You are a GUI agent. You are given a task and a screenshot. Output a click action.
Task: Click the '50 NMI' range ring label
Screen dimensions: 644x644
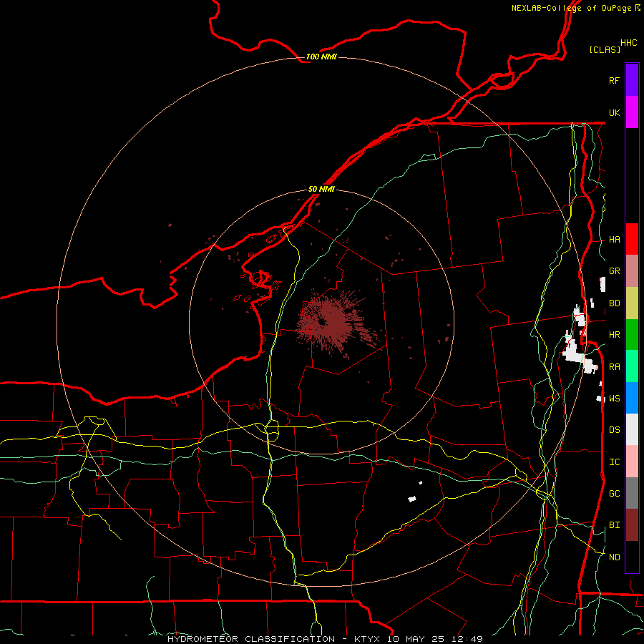[x=321, y=189]
